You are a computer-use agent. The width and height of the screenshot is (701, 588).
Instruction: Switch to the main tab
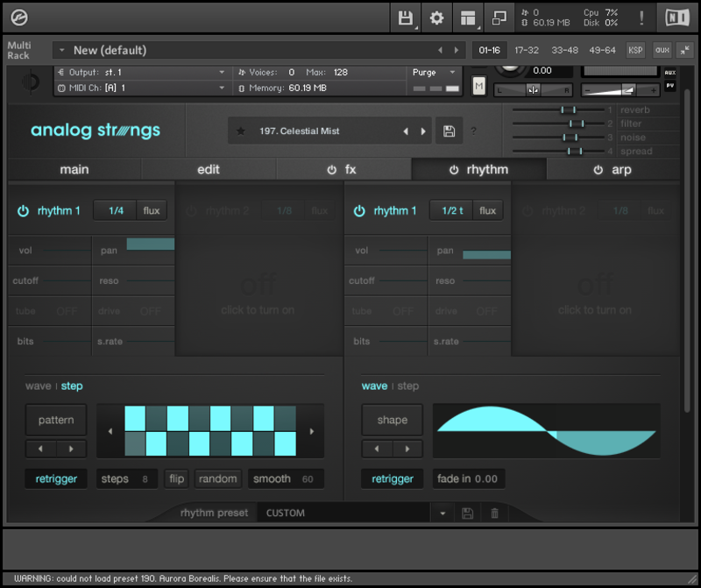[74, 169]
